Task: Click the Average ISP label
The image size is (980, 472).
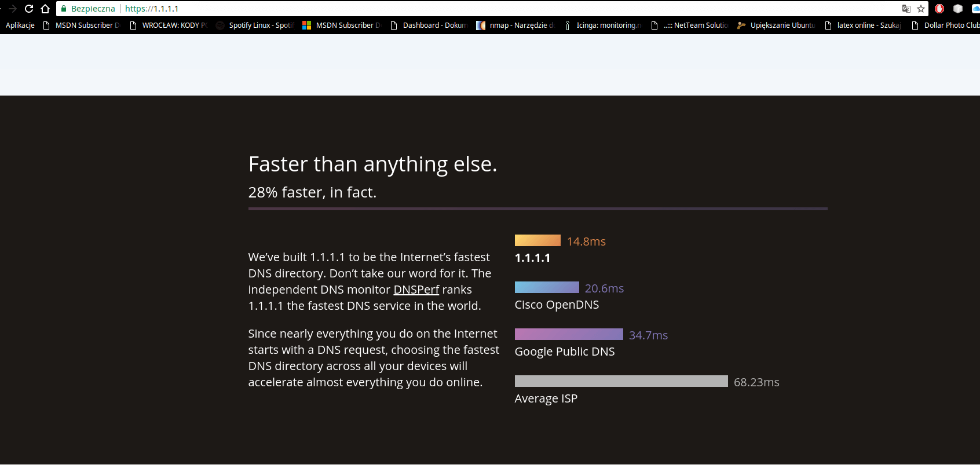Action: pyautogui.click(x=546, y=398)
